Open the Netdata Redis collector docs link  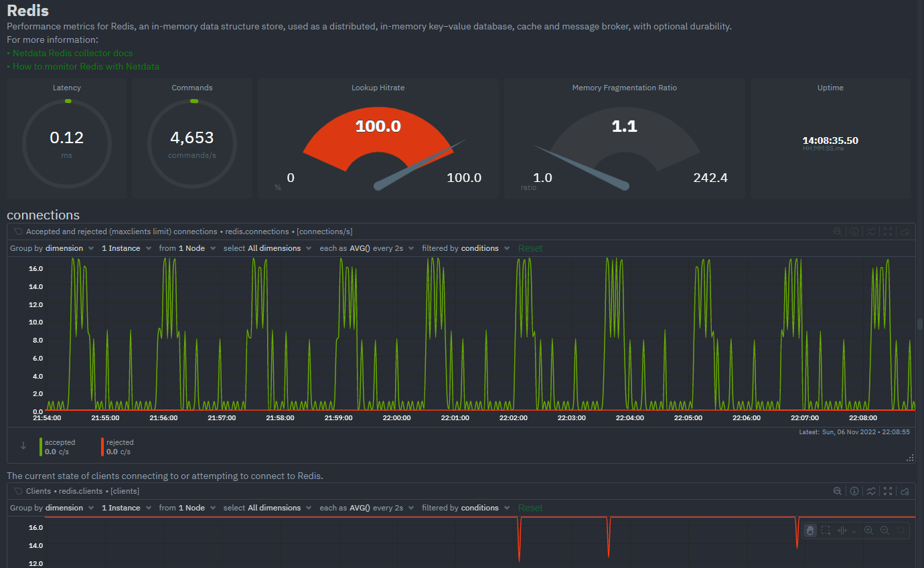coord(72,53)
